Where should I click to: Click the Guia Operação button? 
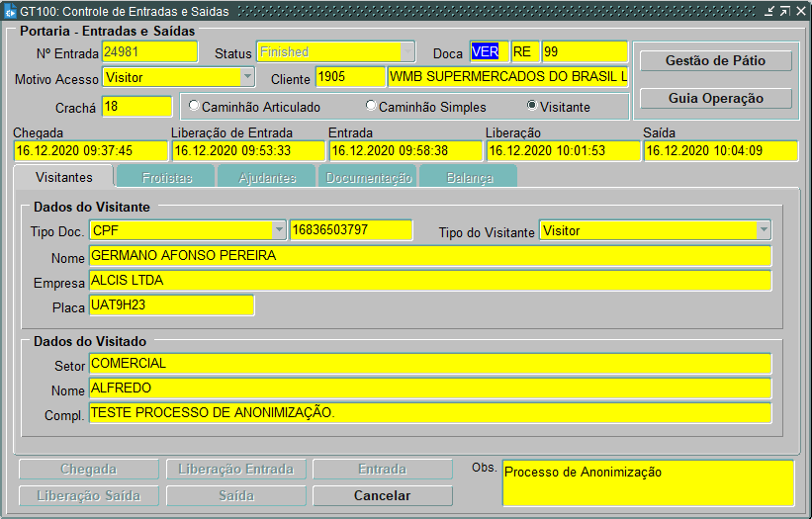(x=716, y=98)
